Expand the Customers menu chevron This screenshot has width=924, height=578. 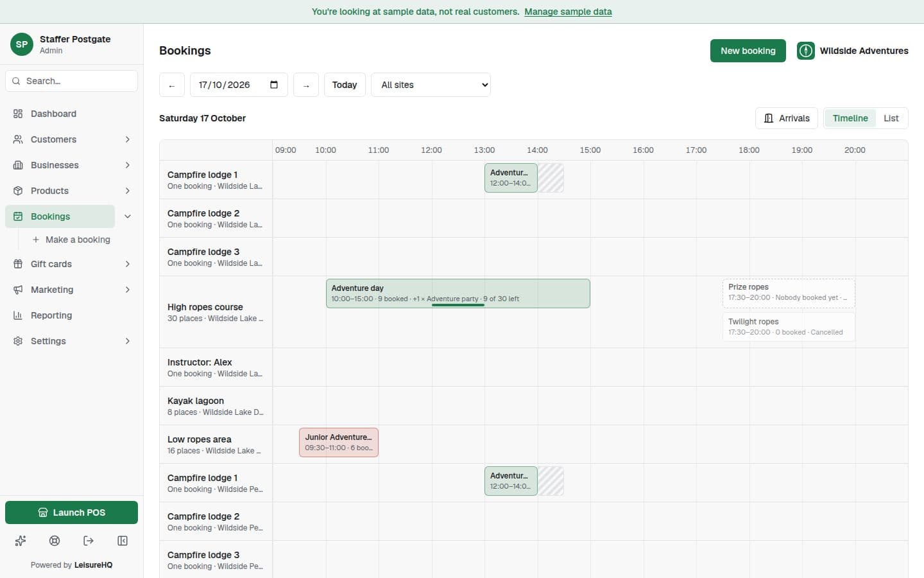coord(128,139)
